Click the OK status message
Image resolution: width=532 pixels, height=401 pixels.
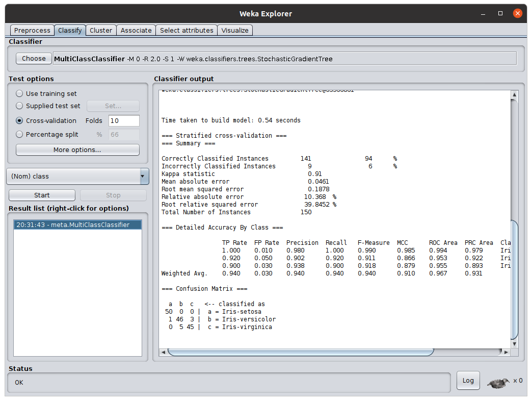[19, 383]
